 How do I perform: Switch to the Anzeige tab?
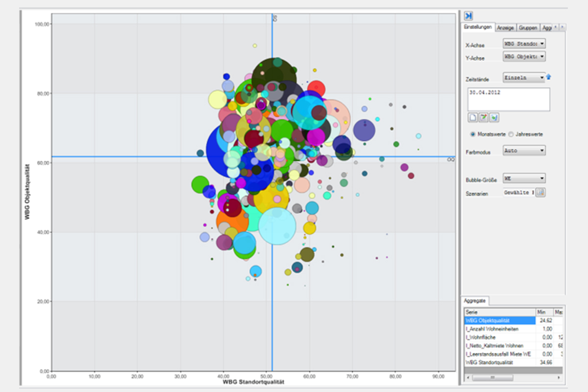click(x=505, y=28)
